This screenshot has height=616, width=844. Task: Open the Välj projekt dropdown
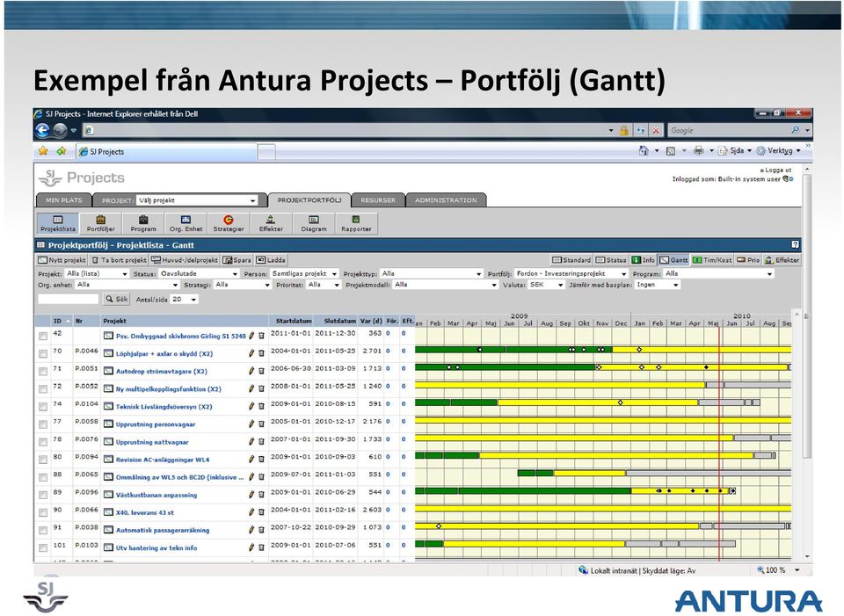pyautogui.click(x=197, y=200)
